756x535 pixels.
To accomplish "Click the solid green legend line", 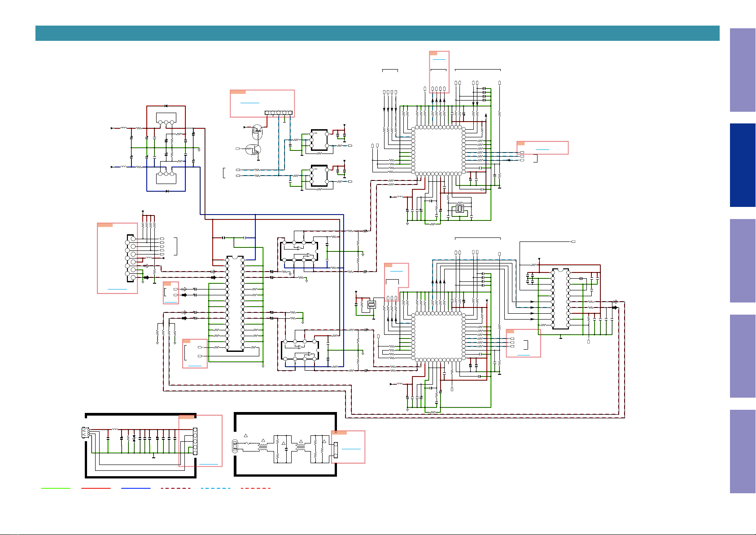I will click(x=56, y=488).
